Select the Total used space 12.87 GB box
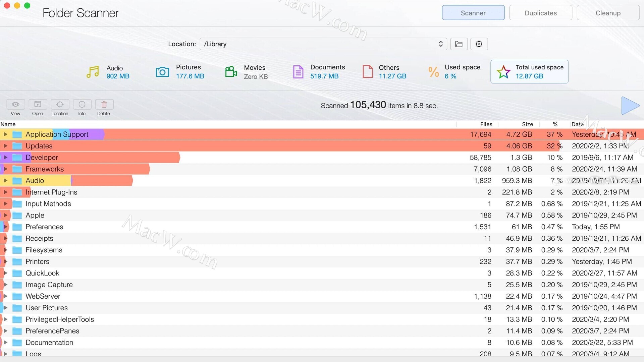The image size is (644, 362). (x=529, y=72)
